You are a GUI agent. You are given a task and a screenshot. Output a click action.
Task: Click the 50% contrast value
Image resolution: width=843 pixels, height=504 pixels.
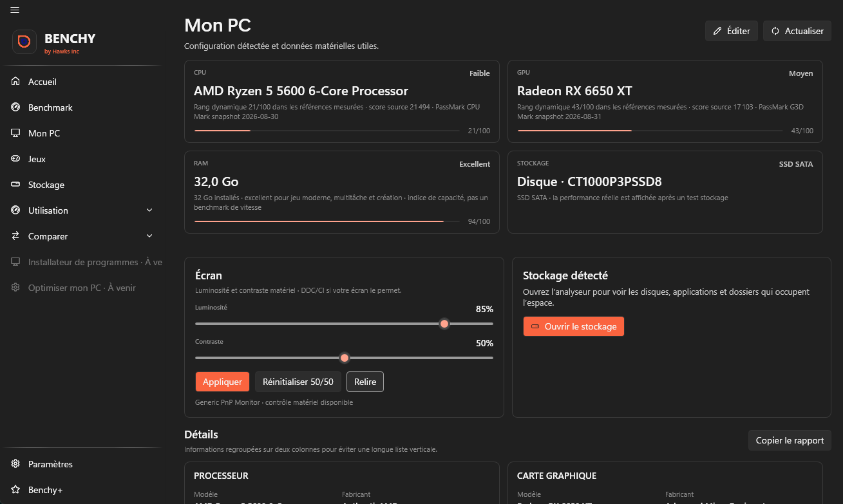point(484,343)
